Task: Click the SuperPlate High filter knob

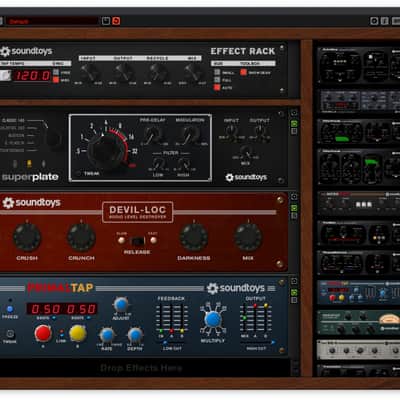Action: [x=183, y=164]
